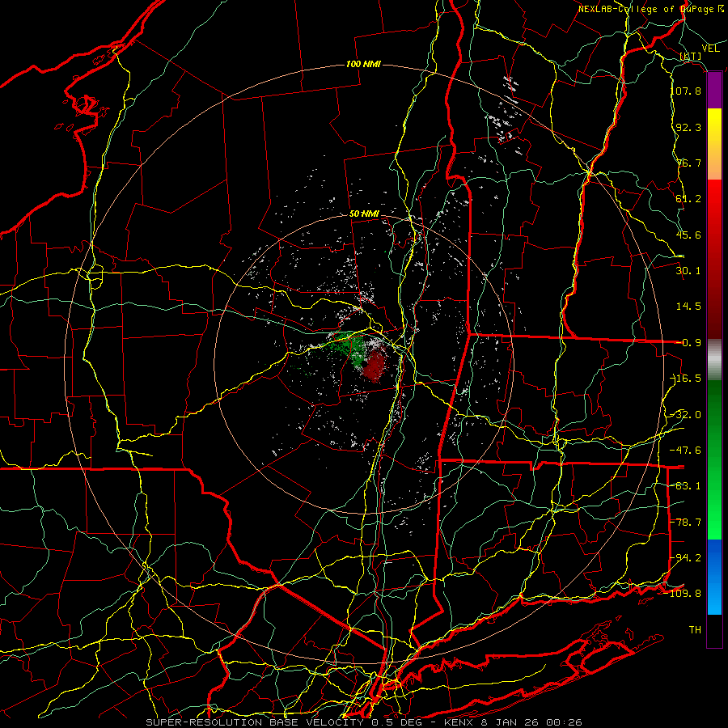
Task: Click the -63.1 legend value
Action: tap(686, 486)
